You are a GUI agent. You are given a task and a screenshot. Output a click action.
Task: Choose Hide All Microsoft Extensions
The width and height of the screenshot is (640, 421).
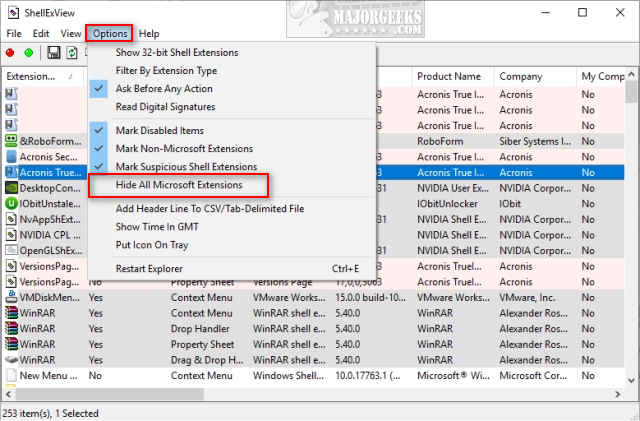coord(179,185)
